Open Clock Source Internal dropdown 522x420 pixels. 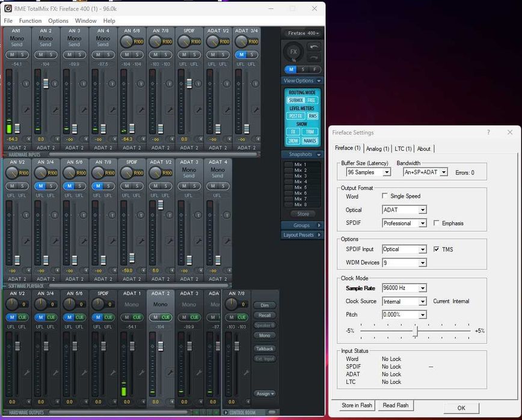(422, 301)
